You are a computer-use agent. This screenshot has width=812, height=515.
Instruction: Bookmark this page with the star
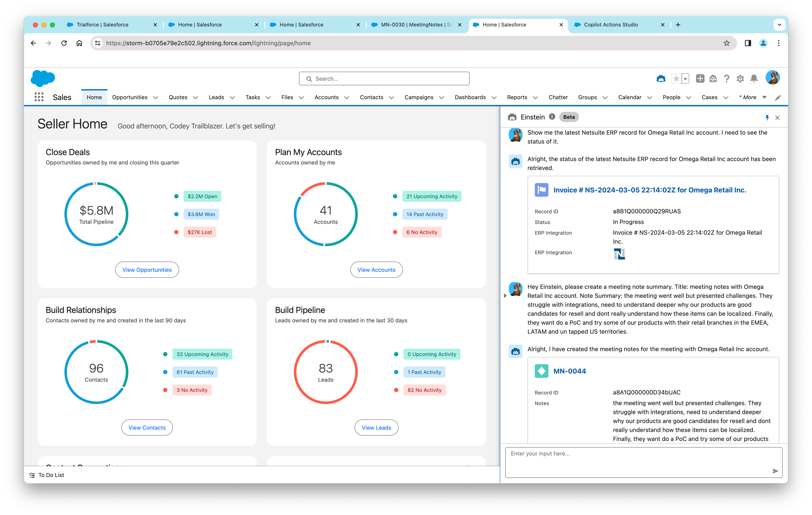point(726,43)
